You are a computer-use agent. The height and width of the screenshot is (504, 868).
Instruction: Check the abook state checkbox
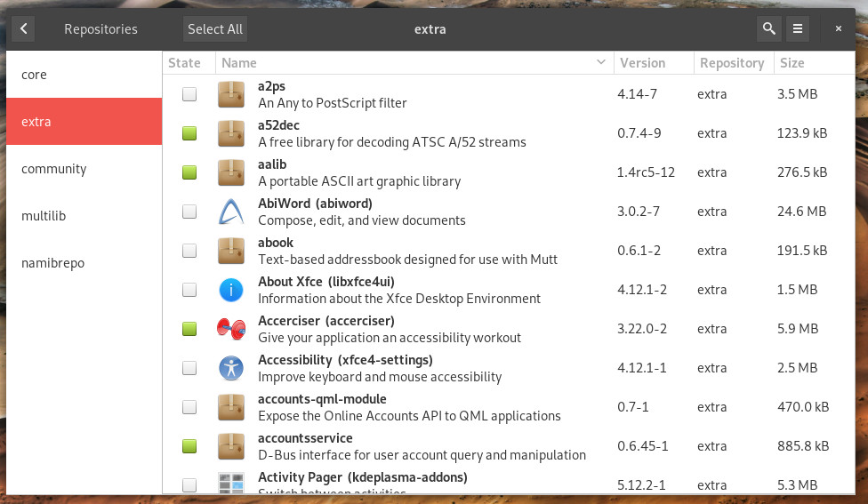coord(189,251)
